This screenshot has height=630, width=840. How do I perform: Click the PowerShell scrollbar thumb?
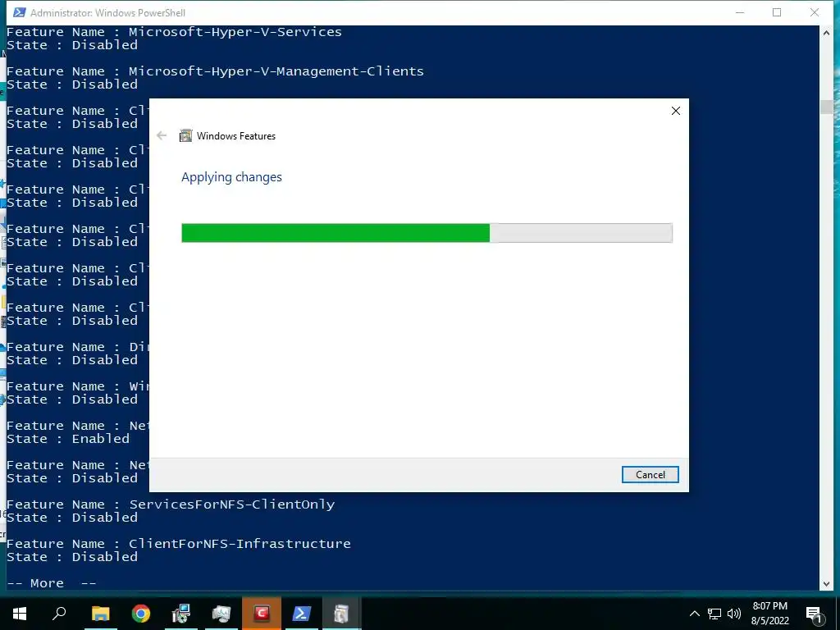click(826, 107)
